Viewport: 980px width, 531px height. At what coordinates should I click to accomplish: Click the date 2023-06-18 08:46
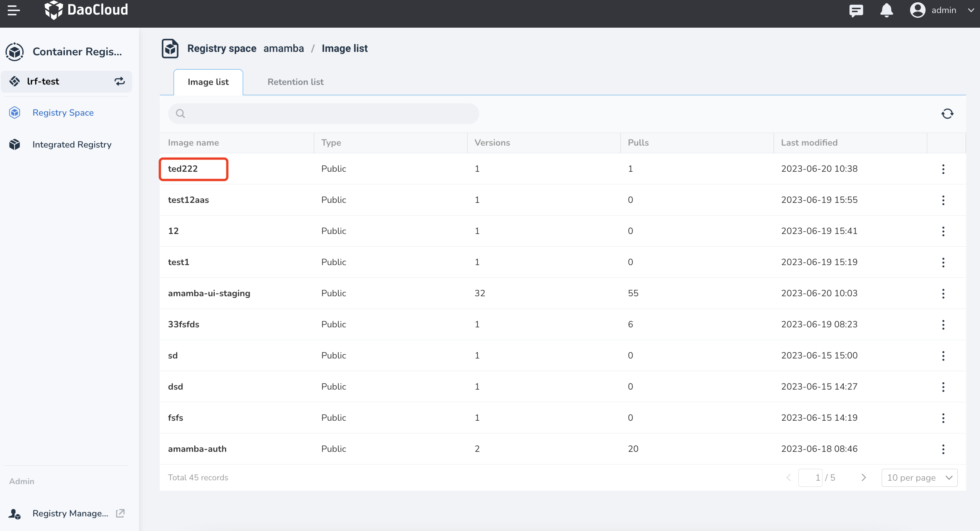[x=819, y=449]
